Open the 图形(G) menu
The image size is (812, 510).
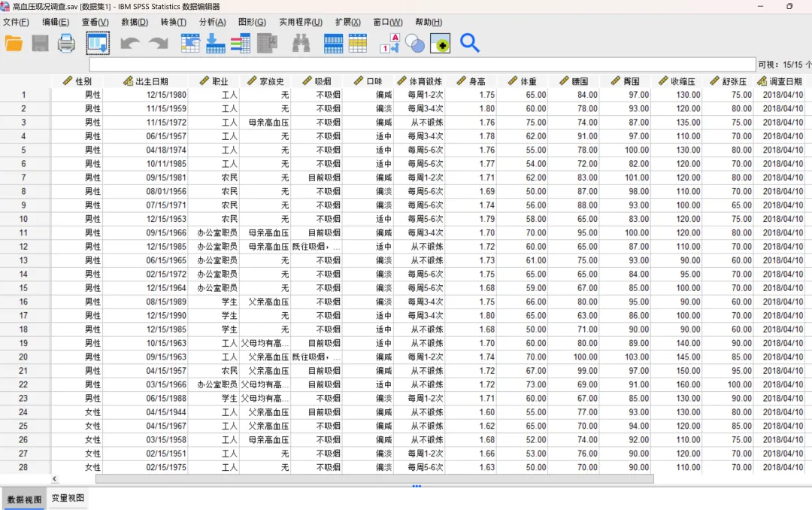click(x=252, y=23)
